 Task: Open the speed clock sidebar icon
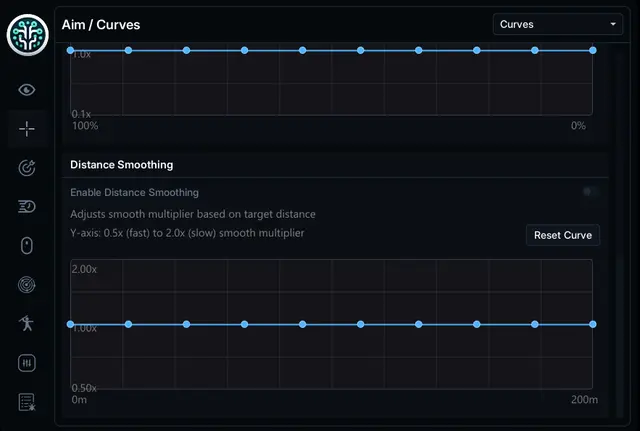[27, 207]
